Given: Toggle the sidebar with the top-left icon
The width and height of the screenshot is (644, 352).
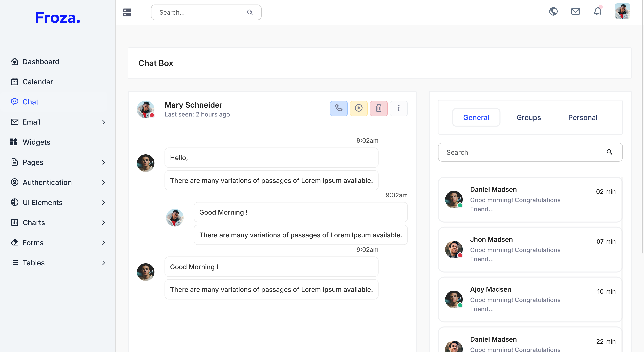Looking at the screenshot, I should (127, 12).
